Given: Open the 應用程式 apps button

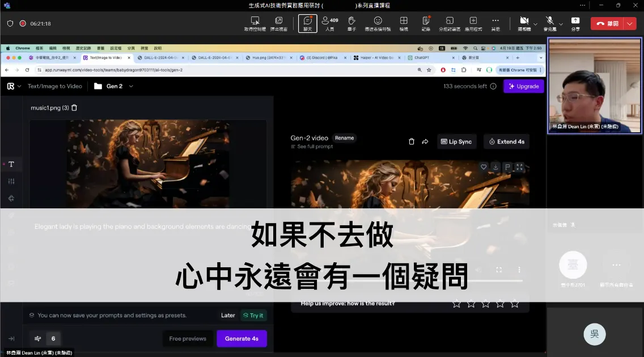Looking at the screenshot, I should pos(473,23).
